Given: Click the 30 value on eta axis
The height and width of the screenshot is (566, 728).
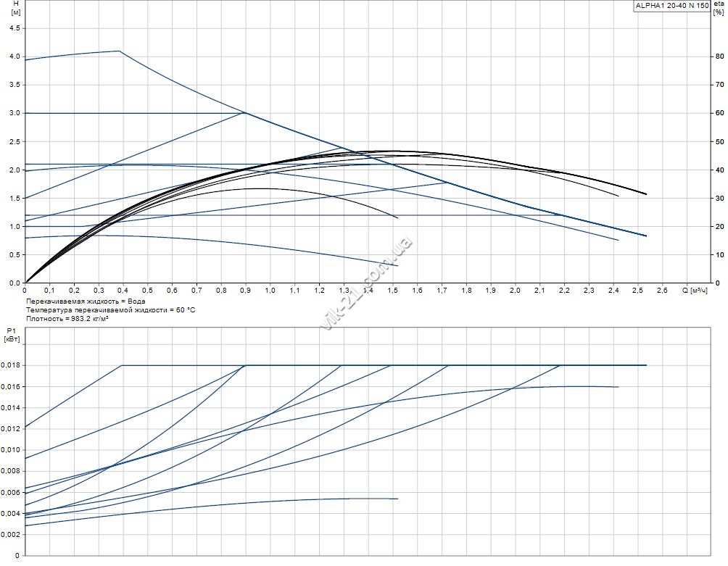Looking at the screenshot, I should click(719, 198).
